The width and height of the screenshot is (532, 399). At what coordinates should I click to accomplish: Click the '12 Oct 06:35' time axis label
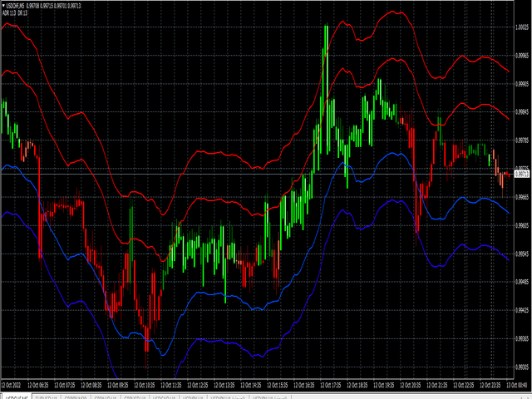(x=37, y=385)
